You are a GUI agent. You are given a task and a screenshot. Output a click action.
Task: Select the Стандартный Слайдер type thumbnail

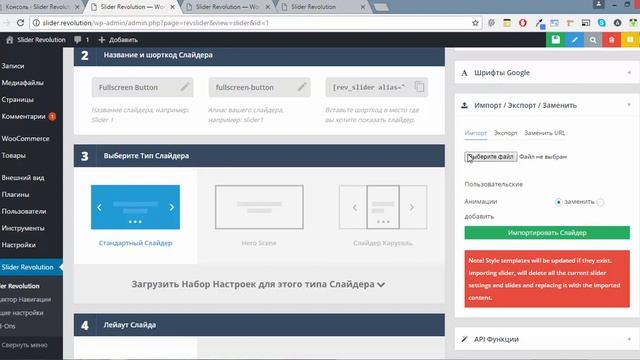tap(135, 207)
